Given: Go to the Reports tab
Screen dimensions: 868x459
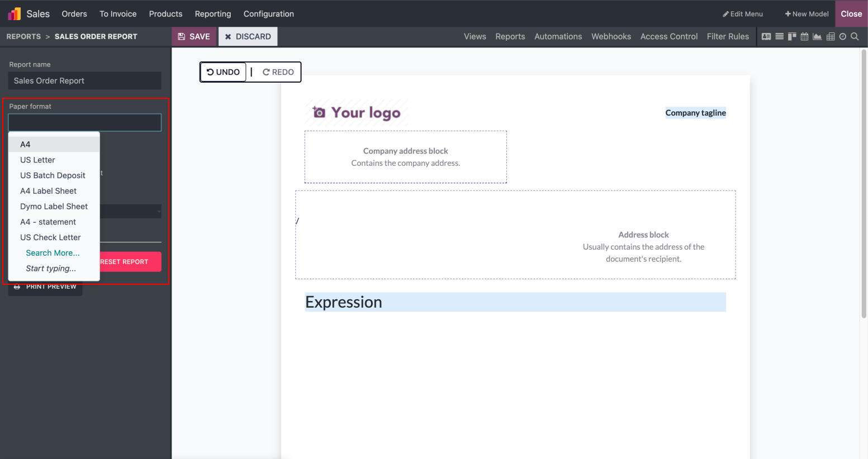Looking at the screenshot, I should pos(510,36).
